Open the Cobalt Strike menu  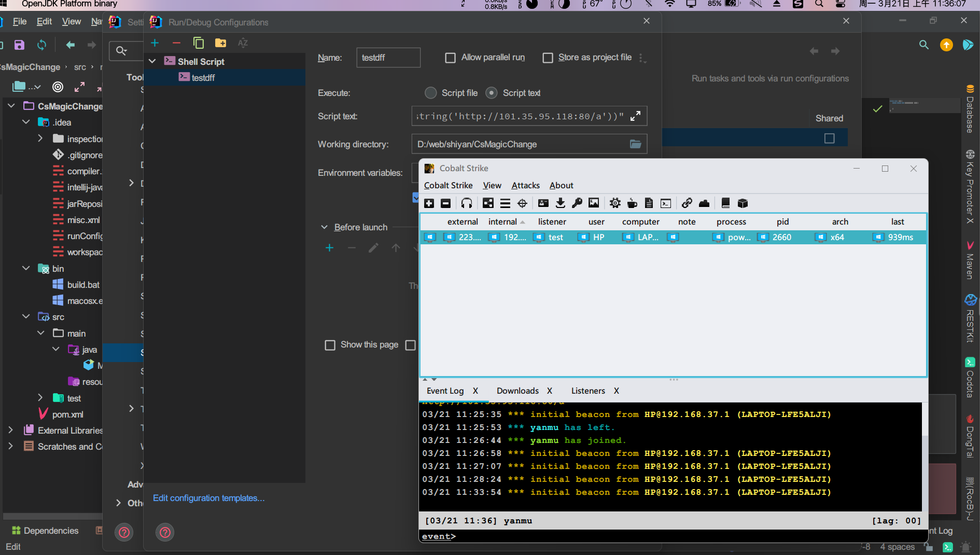(x=448, y=185)
